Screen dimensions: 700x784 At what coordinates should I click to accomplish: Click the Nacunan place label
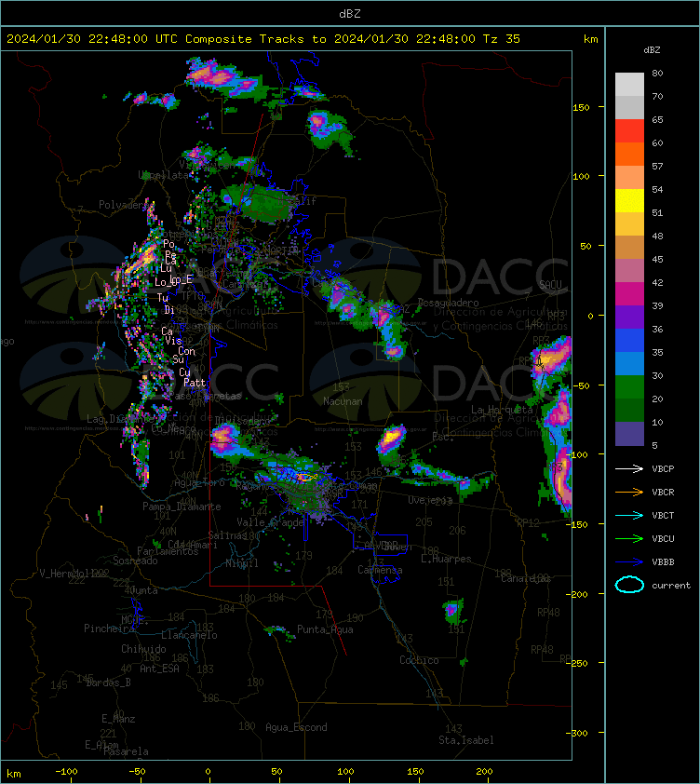pos(343,401)
